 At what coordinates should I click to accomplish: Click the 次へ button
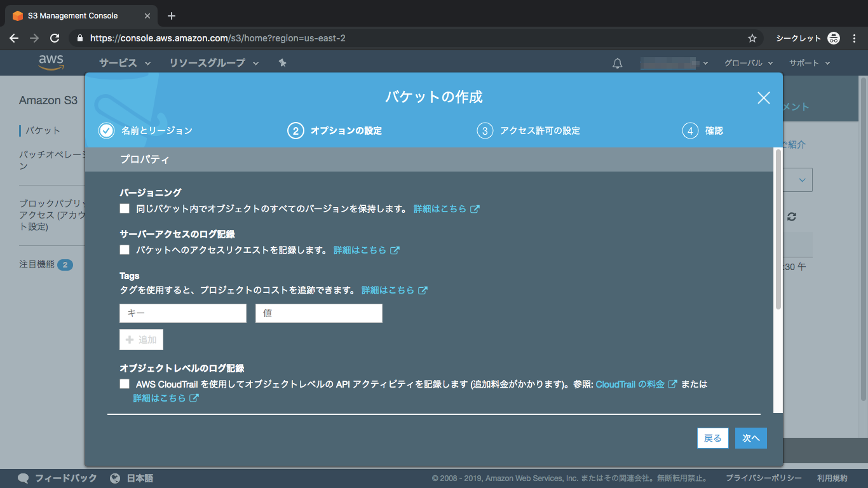[751, 438]
